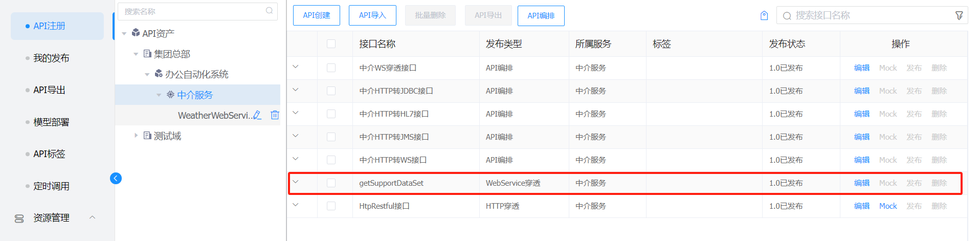Collapse the 集团总部 tree node

[136, 54]
